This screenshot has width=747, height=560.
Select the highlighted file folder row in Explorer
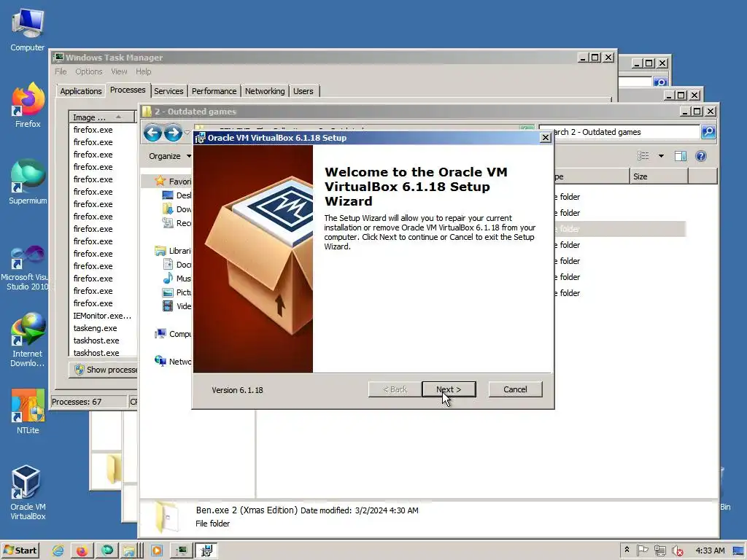pyautogui.click(x=619, y=229)
